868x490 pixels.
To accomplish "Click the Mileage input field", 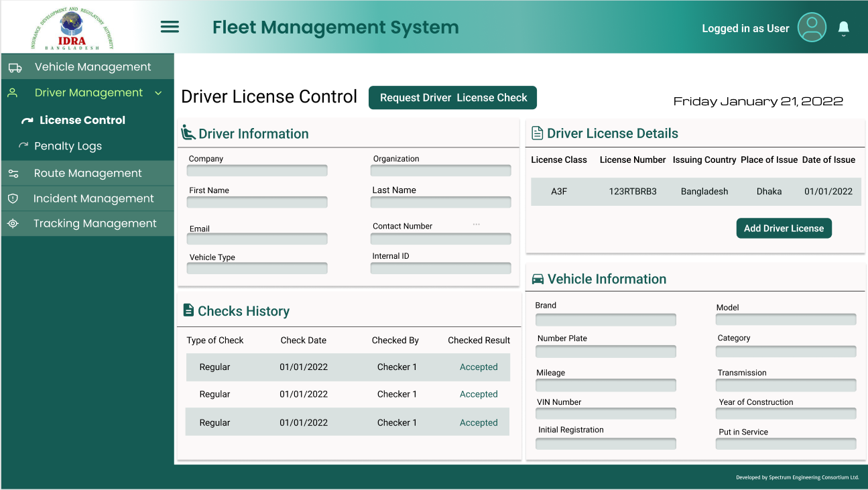I will (606, 385).
